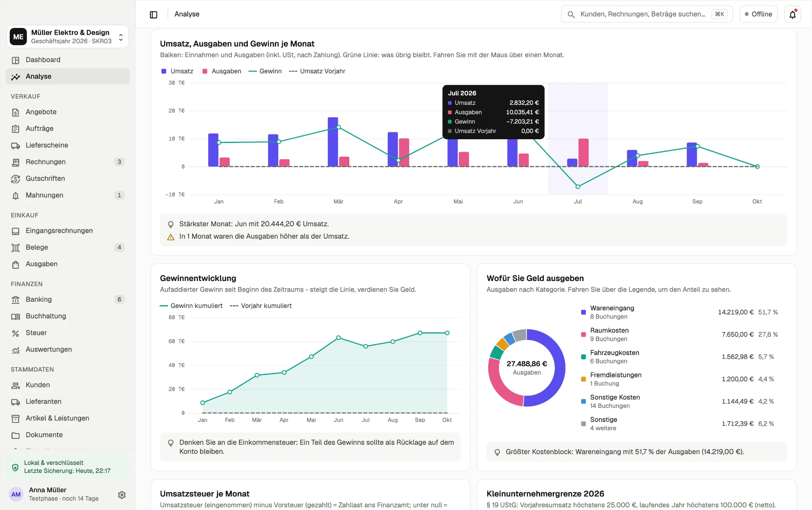Click the Mahnungen bell icon

[16, 196]
